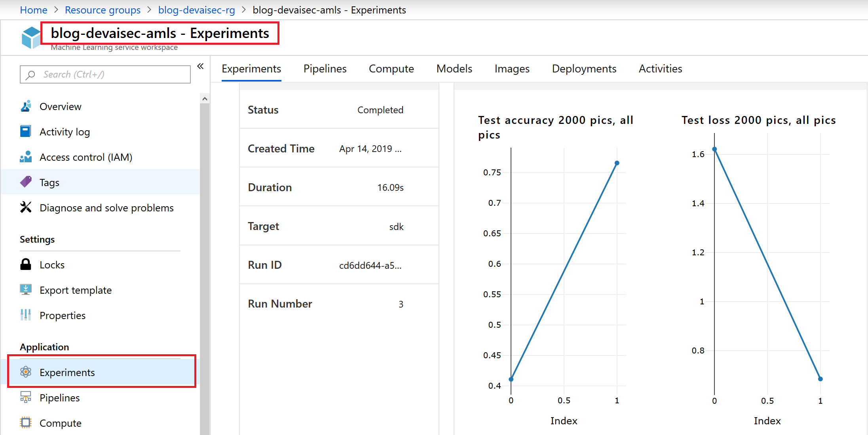Screen dimensions: 868x435
Task: Click the search magnifier icon
Action: [x=30, y=74]
